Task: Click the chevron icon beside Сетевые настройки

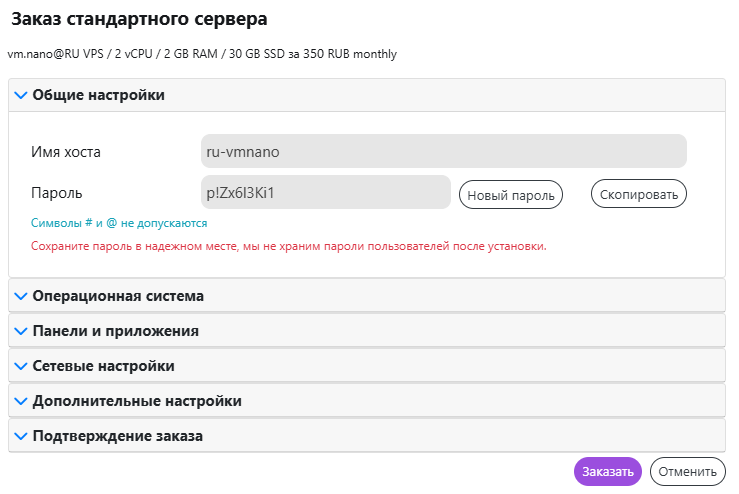Action: pos(21,366)
